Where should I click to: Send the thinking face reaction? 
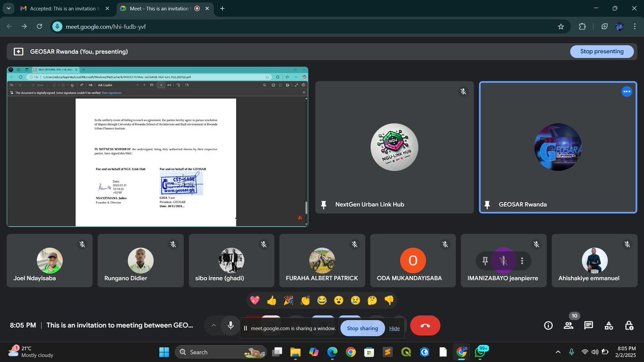pos(372,300)
